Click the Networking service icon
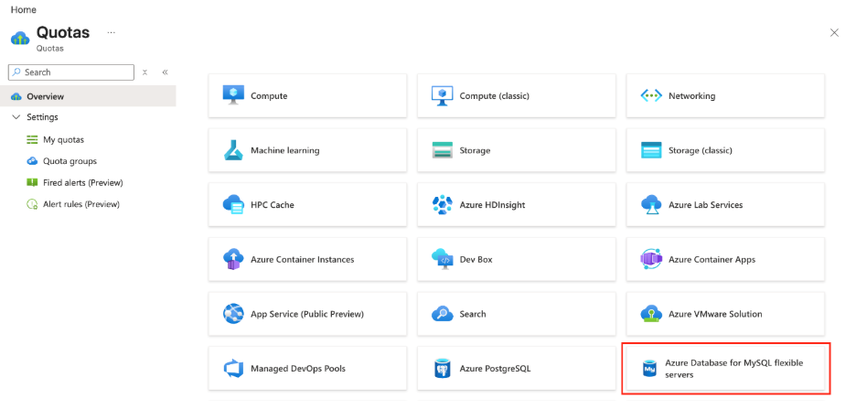 (x=651, y=96)
